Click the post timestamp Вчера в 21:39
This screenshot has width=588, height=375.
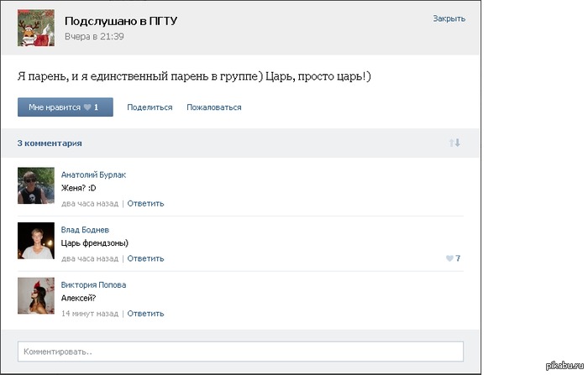coord(94,36)
